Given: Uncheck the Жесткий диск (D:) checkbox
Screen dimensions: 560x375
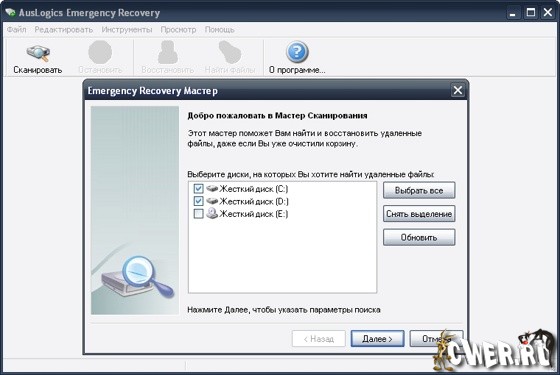Looking at the screenshot, I should pos(198,201).
